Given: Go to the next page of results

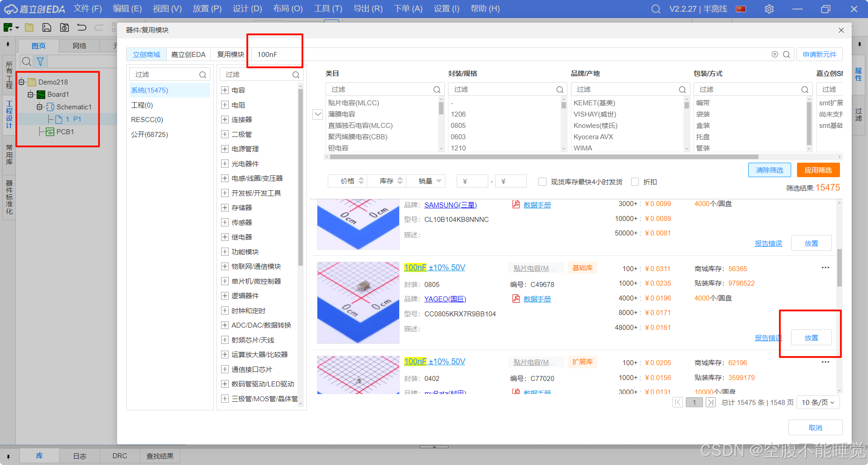Looking at the screenshot, I should point(711,402).
